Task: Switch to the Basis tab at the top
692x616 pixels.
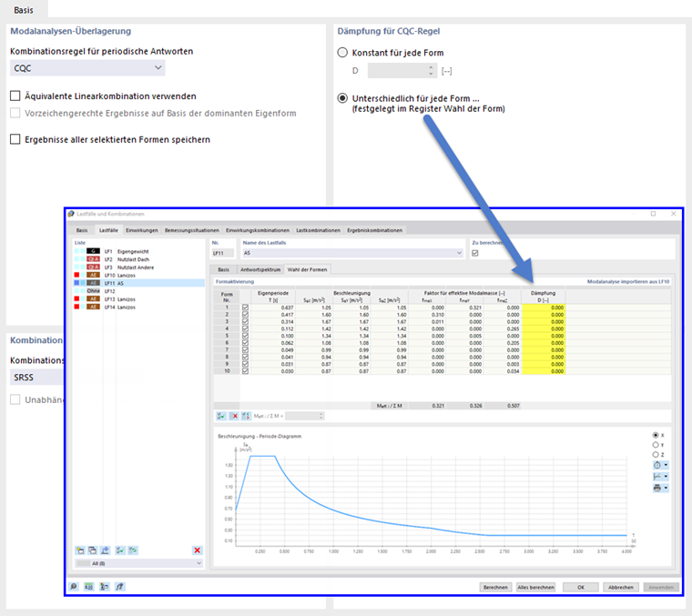Action: coord(24,10)
